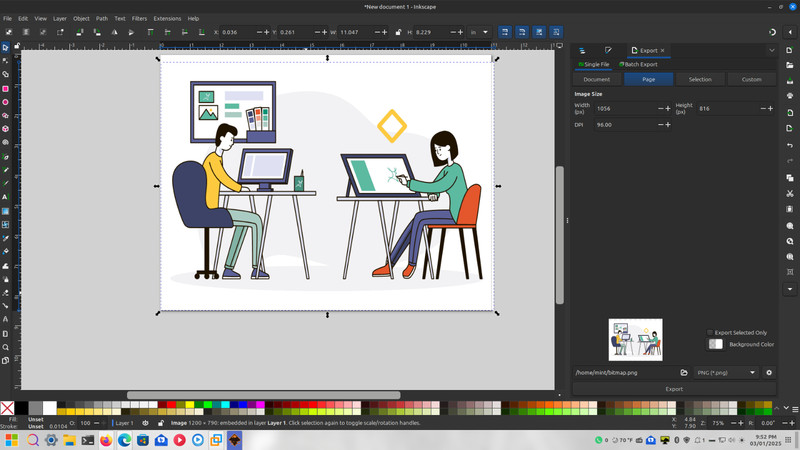Viewport: 800px width, 450px height.
Task: Open the PNG file format dropdown
Action: pyautogui.click(x=726, y=372)
